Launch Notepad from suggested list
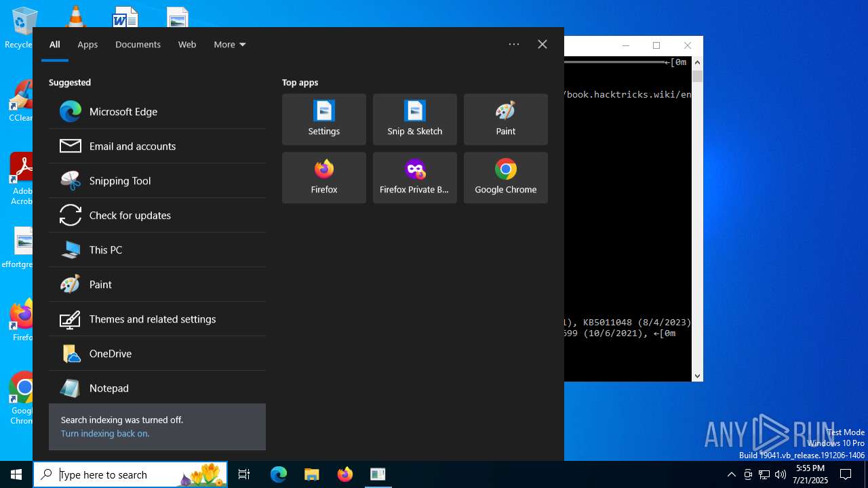868x488 pixels. click(157, 388)
